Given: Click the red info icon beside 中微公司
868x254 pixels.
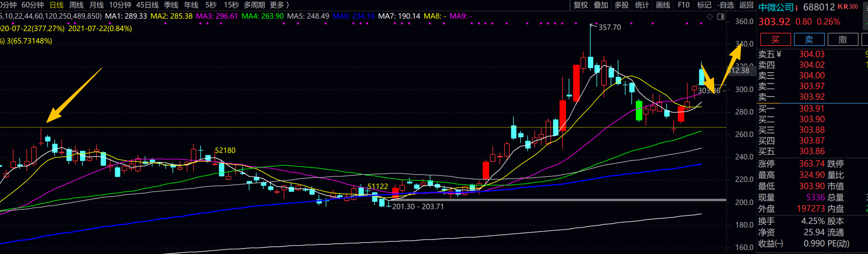Looking at the screenshot, I should [x=797, y=7].
